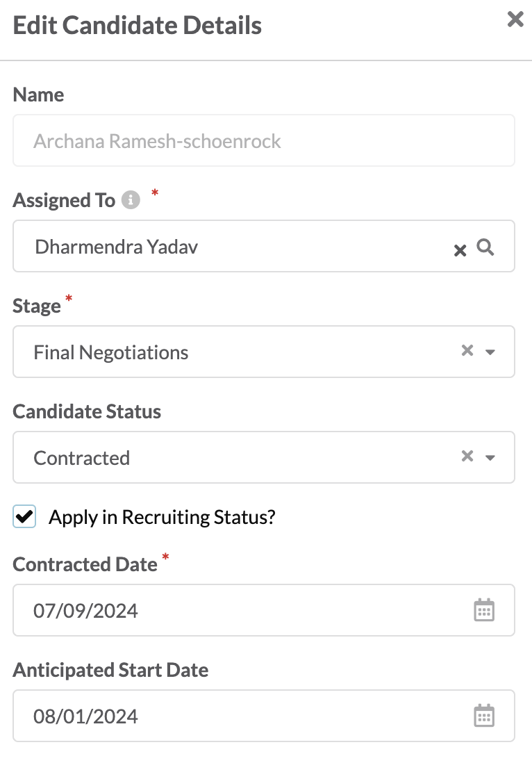Close the Edit Candidate Details panel

(515, 19)
